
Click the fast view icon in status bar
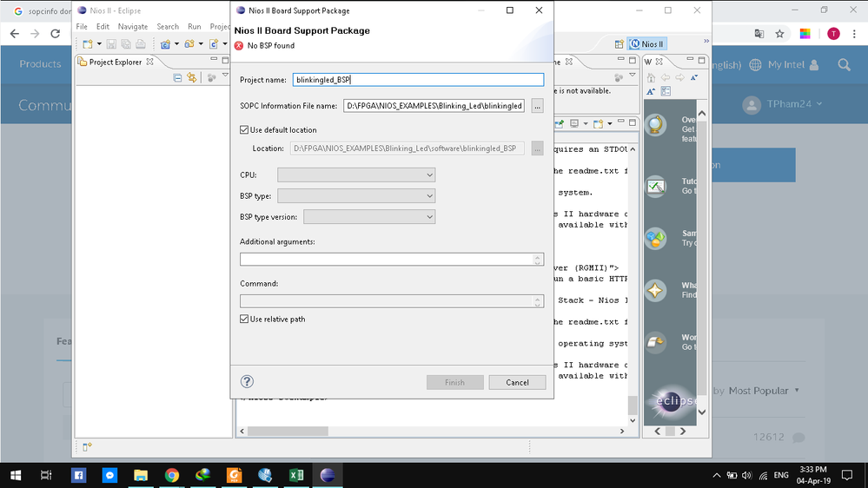[x=87, y=447]
